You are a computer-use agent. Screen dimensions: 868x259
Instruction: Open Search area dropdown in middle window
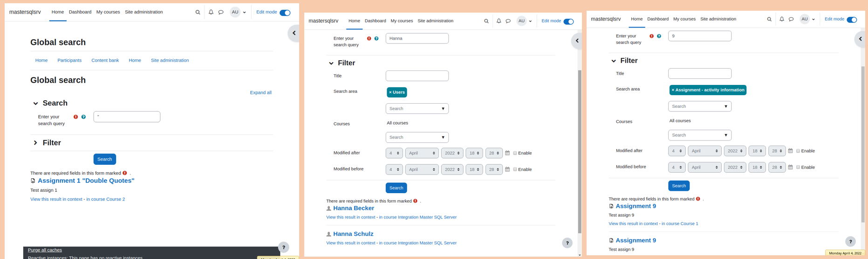[417, 109]
